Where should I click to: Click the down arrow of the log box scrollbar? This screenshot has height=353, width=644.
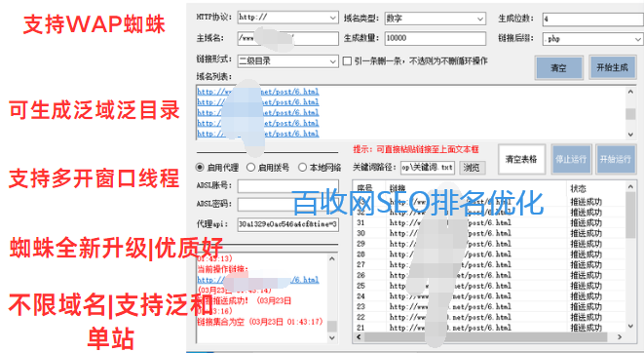click(332, 337)
